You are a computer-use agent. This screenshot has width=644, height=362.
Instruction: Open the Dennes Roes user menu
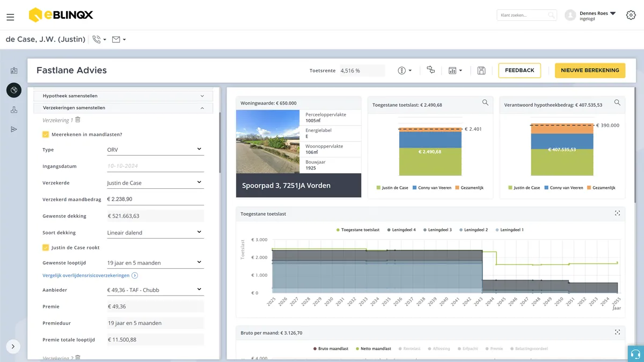[x=590, y=16]
